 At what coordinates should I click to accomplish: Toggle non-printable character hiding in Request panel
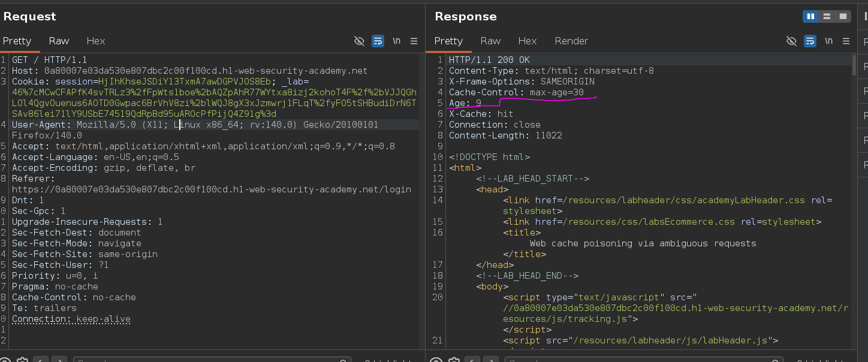point(359,41)
